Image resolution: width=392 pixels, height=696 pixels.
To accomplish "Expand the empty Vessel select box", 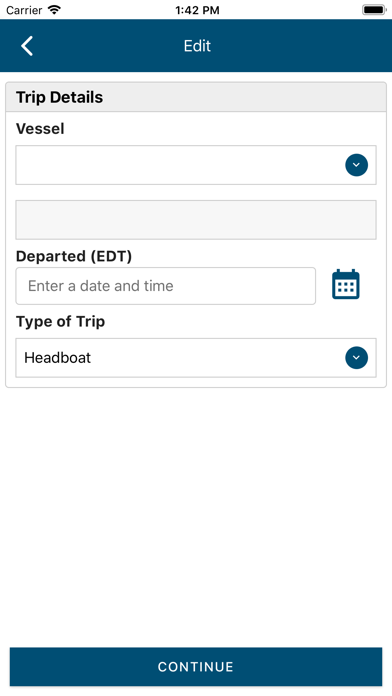I will click(x=196, y=165).
